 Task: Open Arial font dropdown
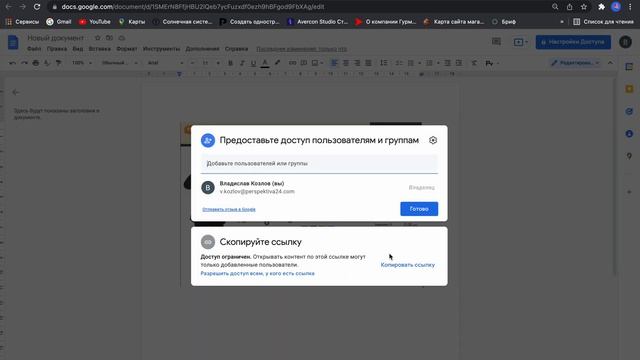165,63
